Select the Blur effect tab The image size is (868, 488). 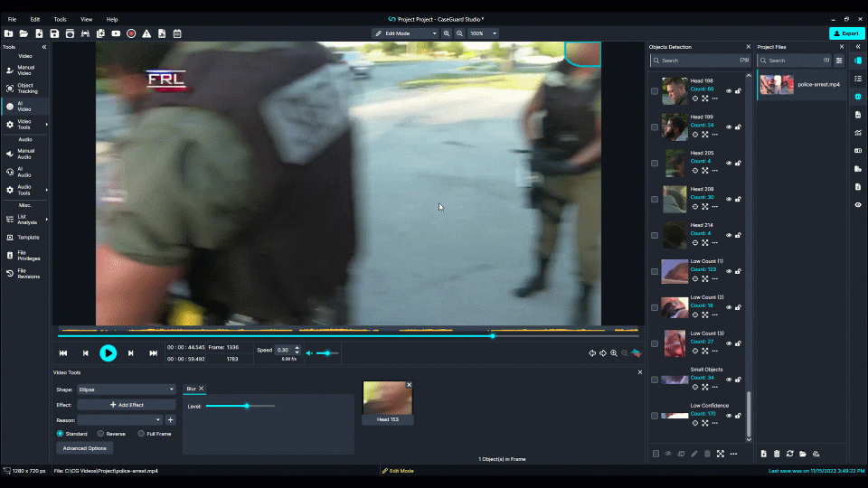pyautogui.click(x=191, y=389)
